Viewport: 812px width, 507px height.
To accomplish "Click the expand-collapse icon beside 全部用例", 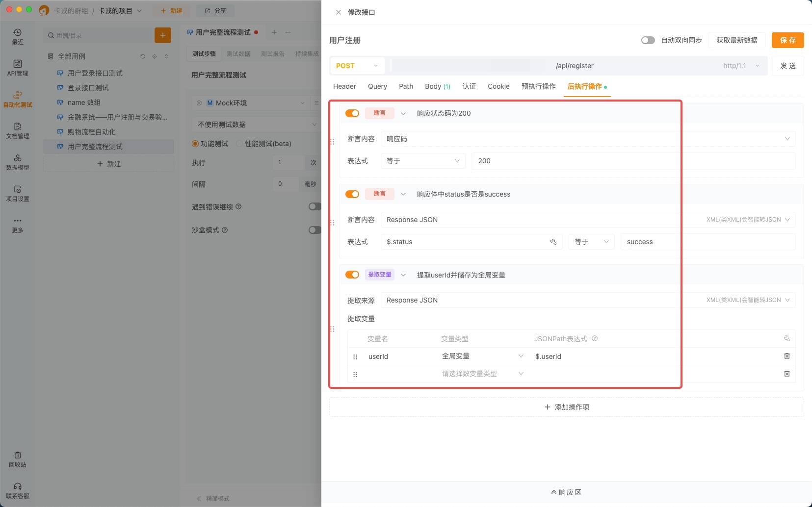I will click(166, 56).
